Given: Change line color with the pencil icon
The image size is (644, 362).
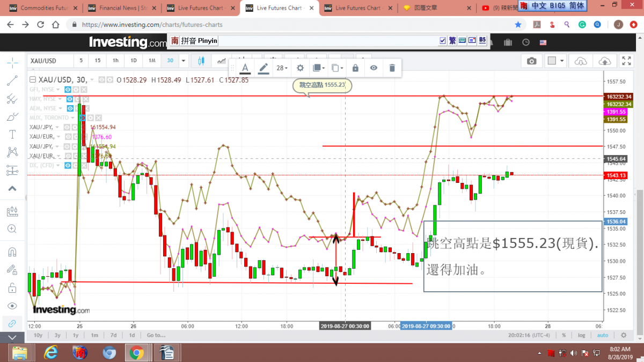Looking at the screenshot, I should [x=264, y=68].
